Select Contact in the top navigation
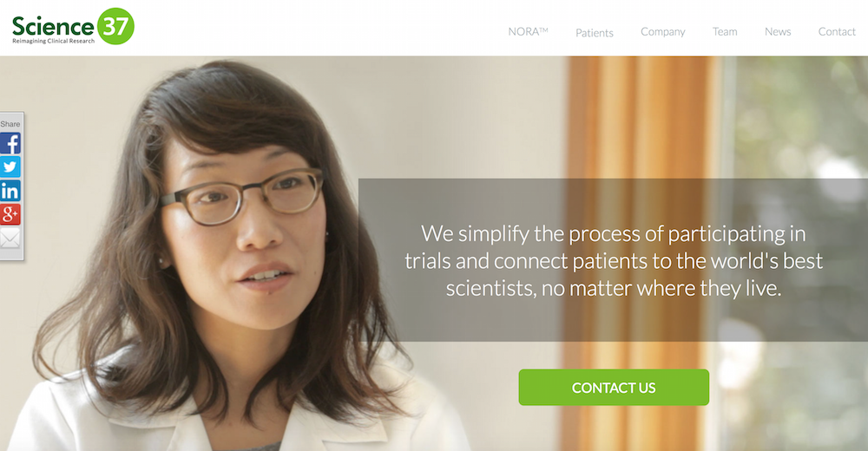 pyautogui.click(x=837, y=31)
